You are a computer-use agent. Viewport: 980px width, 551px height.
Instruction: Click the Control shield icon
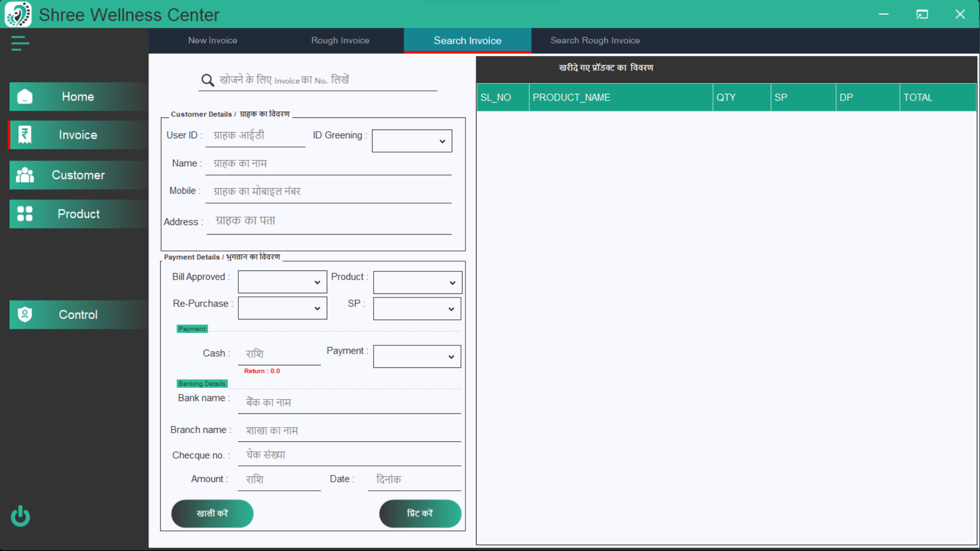(x=24, y=314)
